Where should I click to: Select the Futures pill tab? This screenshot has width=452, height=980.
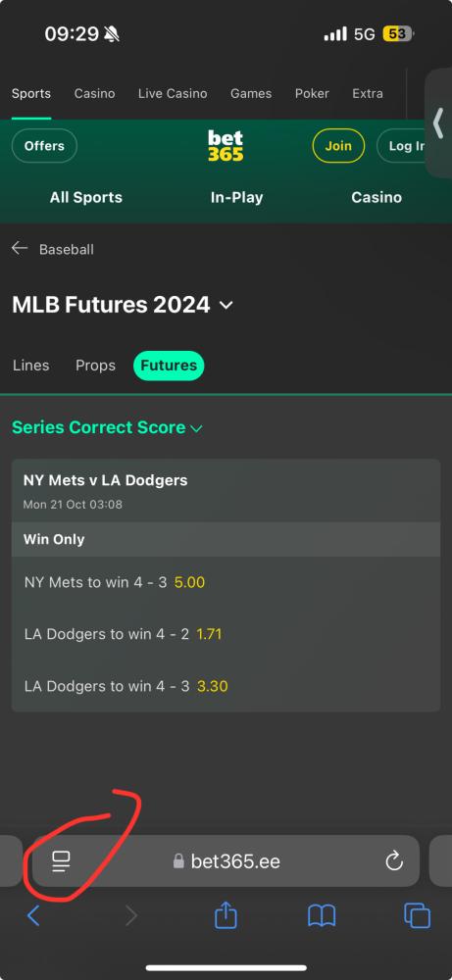(x=169, y=366)
